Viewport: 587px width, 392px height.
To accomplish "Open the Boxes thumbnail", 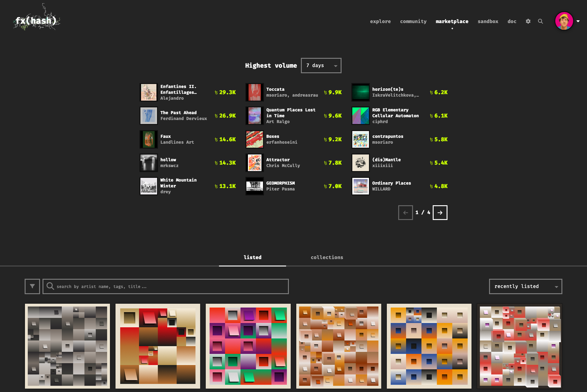I will (x=255, y=139).
